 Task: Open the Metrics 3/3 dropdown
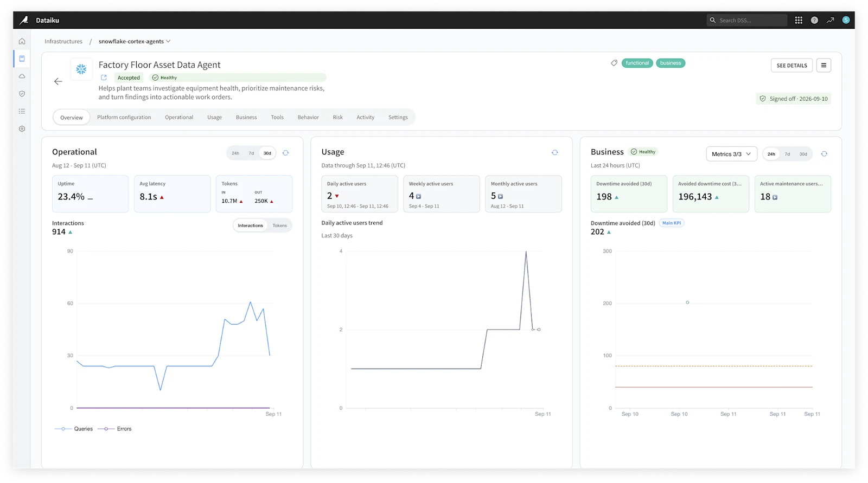[x=731, y=154]
